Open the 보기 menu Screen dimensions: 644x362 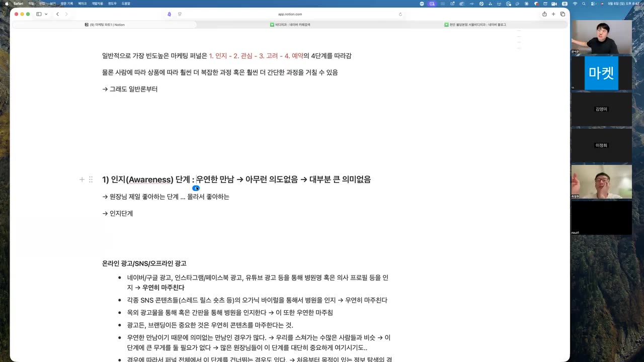[53, 3]
